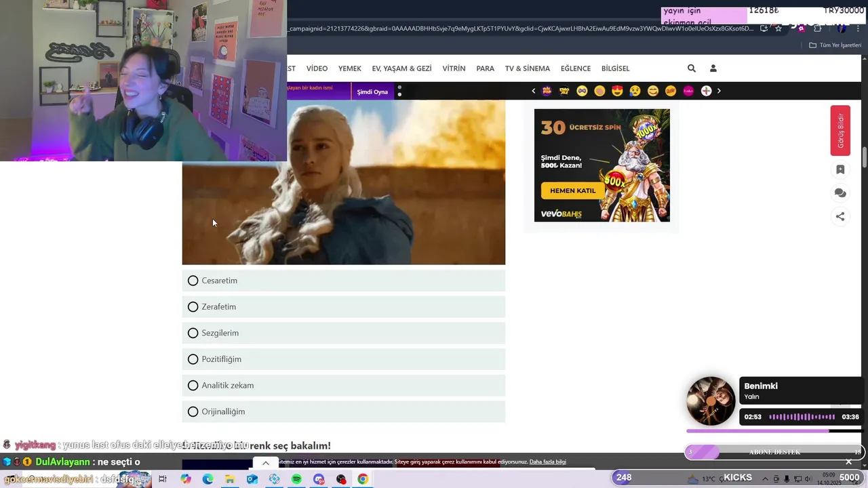Viewport: 868px width, 488px height.
Task: Open the site search magnifier
Action: click(x=692, y=68)
